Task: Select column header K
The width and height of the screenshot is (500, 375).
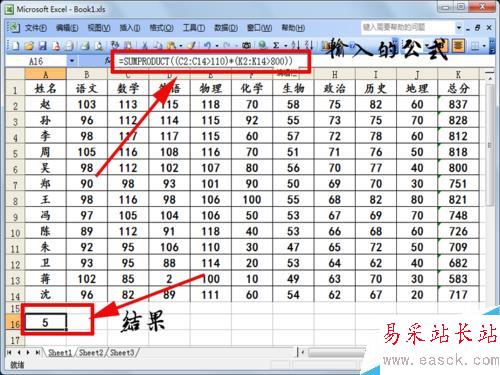Action: point(458,74)
